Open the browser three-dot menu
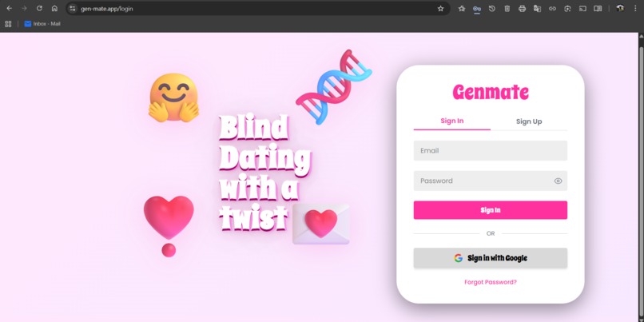The image size is (644, 322). point(636,9)
